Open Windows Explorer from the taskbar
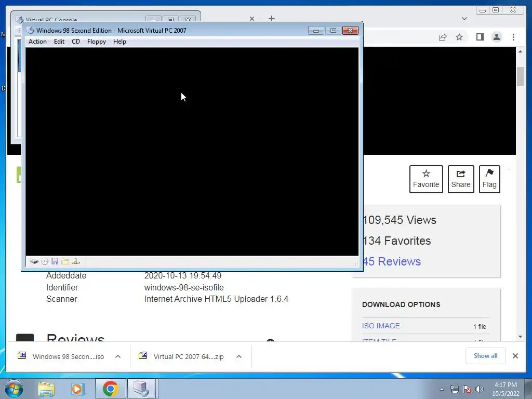 (46, 389)
